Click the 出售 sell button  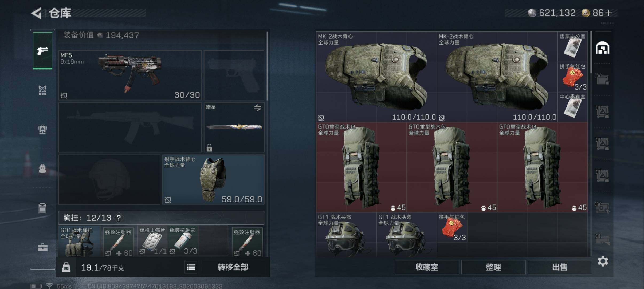pyautogui.click(x=560, y=267)
